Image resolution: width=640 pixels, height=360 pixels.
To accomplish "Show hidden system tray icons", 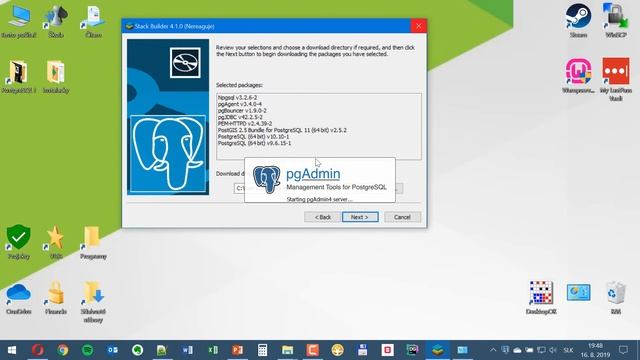I will coord(493,350).
